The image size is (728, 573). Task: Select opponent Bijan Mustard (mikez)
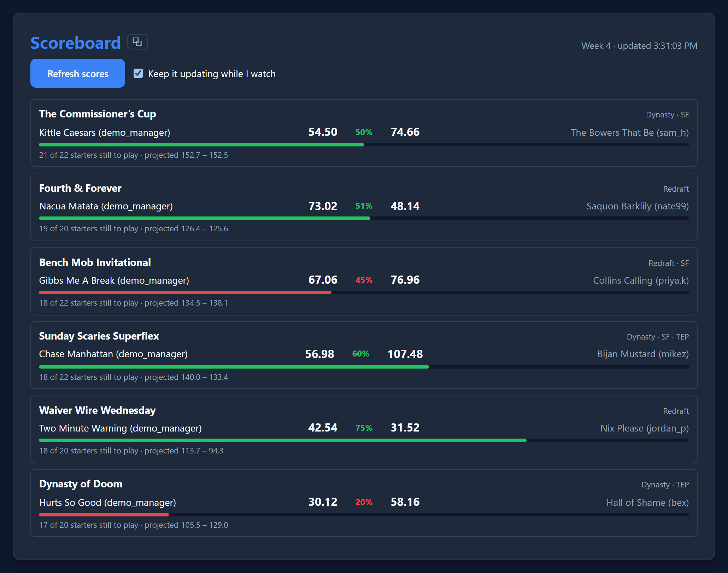tap(643, 354)
